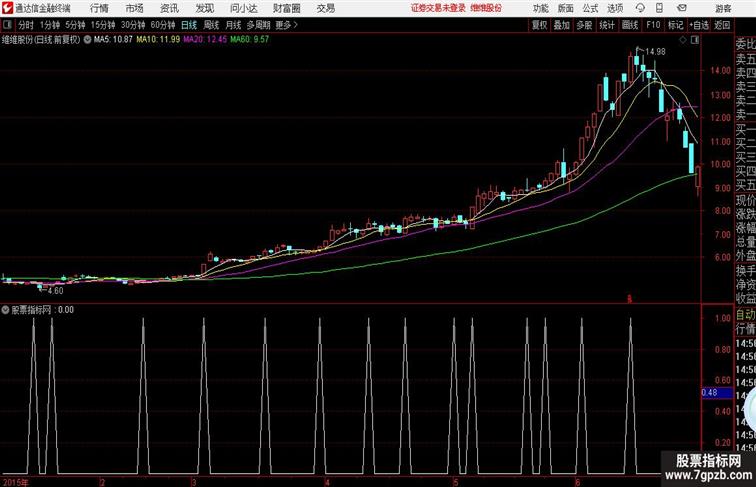Click the MA20: 12.45 label
Screen dimensions: 756x487
pos(205,40)
